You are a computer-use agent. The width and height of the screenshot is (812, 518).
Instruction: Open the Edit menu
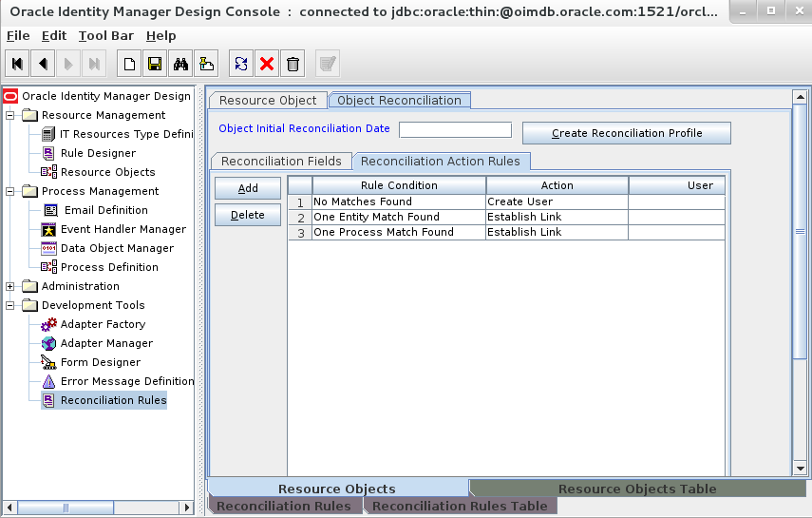tap(54, 36)
